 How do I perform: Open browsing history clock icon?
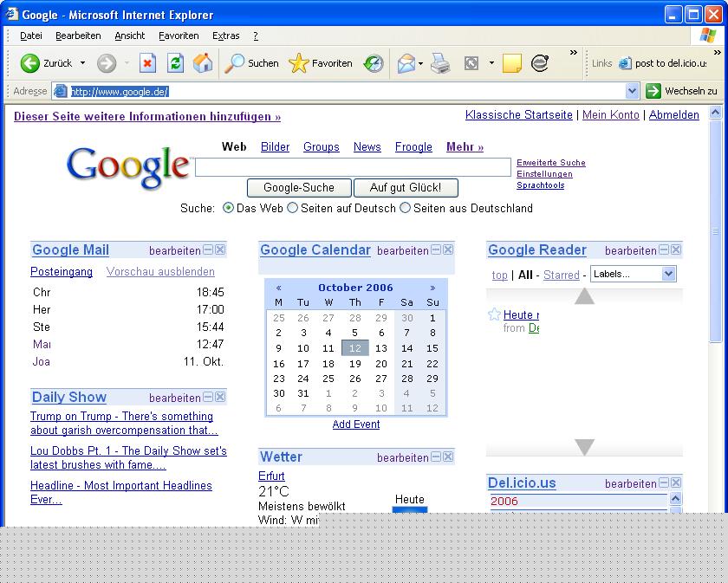pyautogui.click(x=374, y=63)
